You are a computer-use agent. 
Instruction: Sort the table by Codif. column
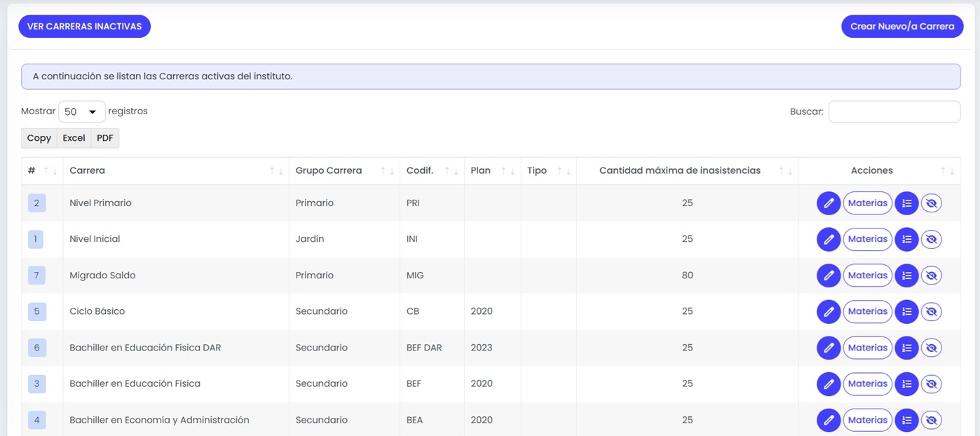click(x=432, y=171)
